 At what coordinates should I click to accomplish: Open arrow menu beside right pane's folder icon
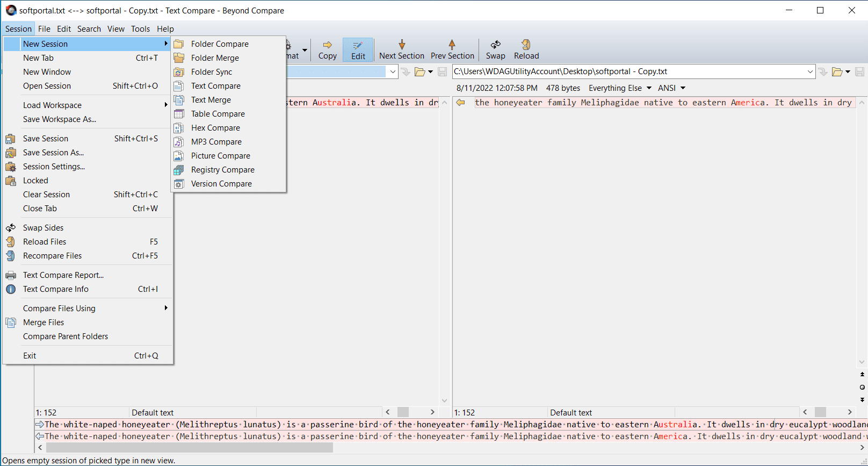click(848, 72)
